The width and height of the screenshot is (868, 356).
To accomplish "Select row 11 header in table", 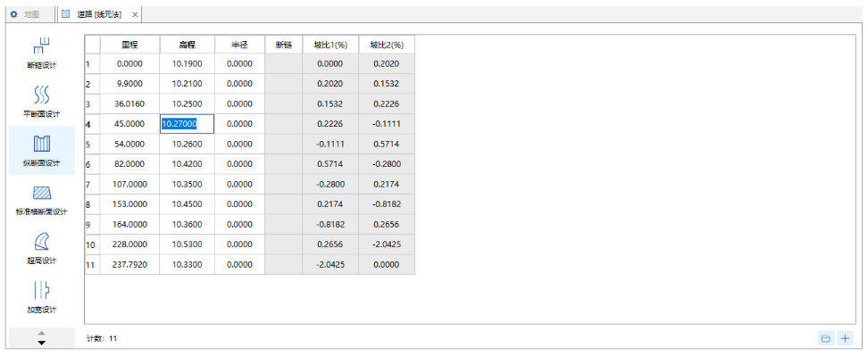I will tap(92, 265).
